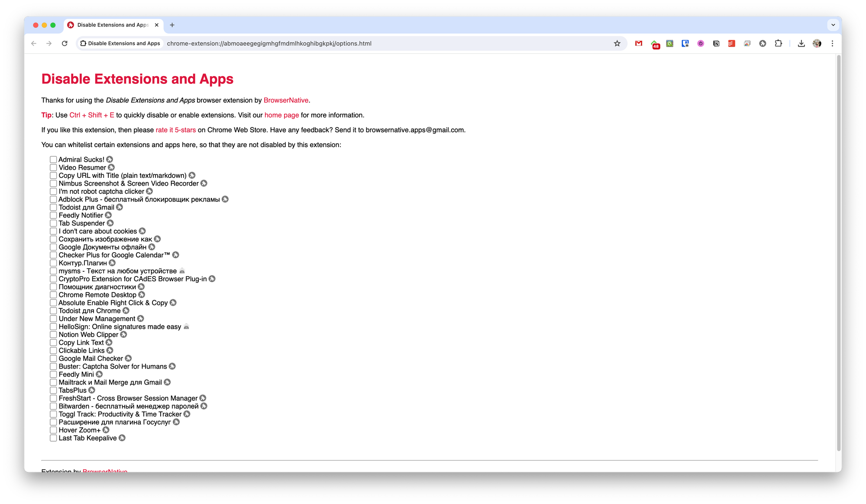This screenshot has width=866, height=504.
Task: Click the rate it 5-stars link
Action: pyautogui.click(x=175, y=130)
